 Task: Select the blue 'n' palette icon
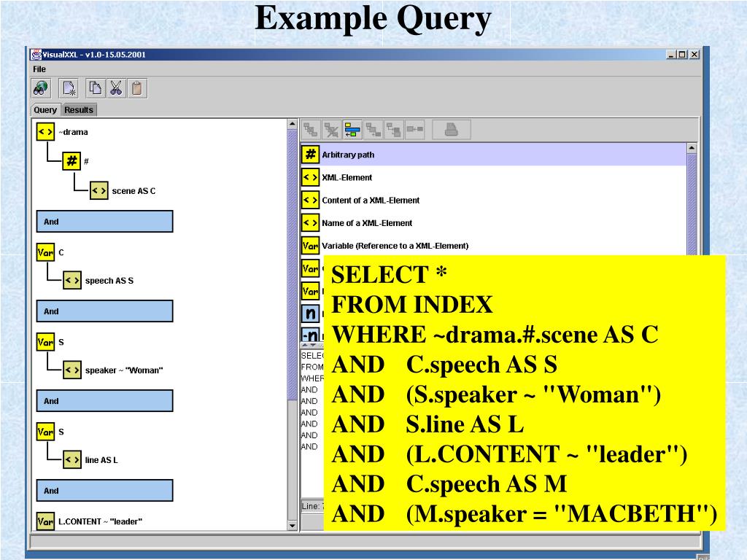coord(311,314)
